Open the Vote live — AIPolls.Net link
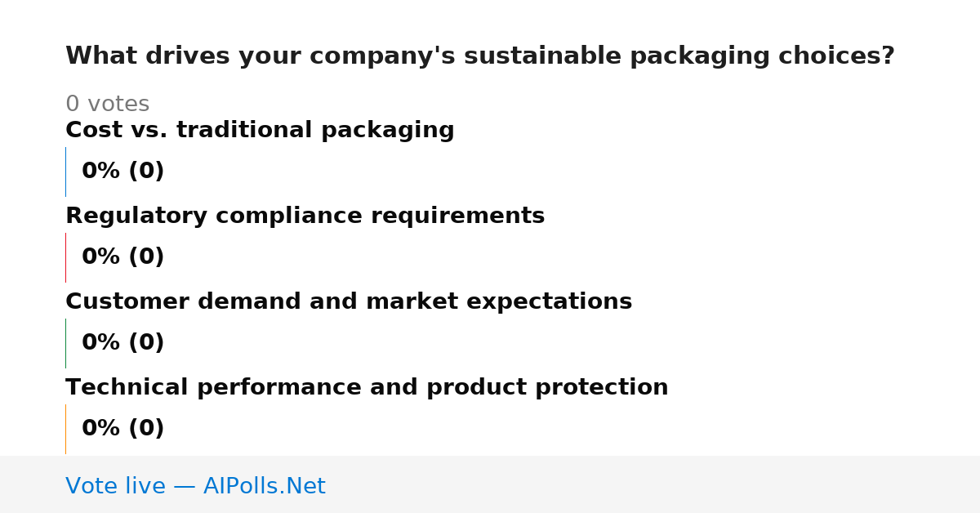Image resolution: width=980 pixels, height=513 pixels. pos(195,486)
